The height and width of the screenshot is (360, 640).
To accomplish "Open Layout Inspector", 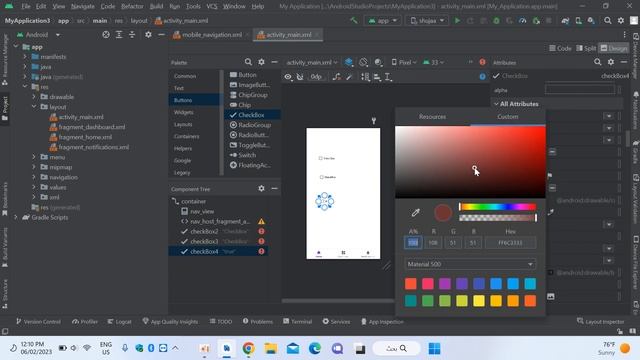I will click(601, 322).
